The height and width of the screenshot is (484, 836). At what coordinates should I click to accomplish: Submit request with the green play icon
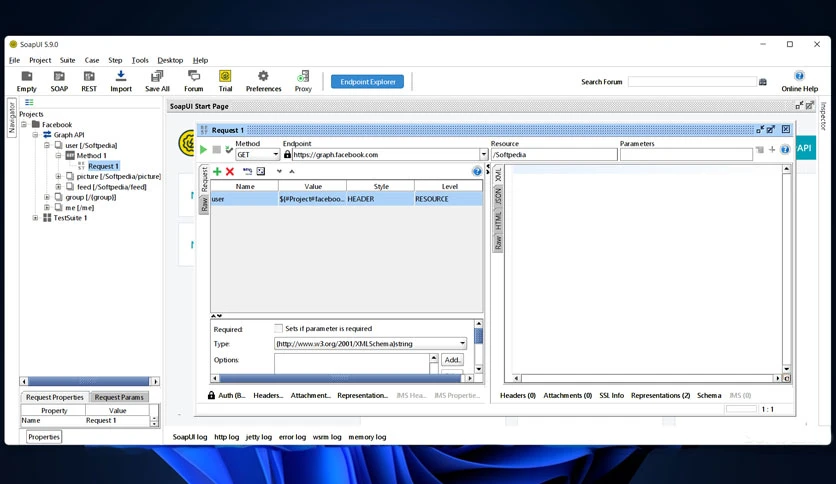point(203,150)
